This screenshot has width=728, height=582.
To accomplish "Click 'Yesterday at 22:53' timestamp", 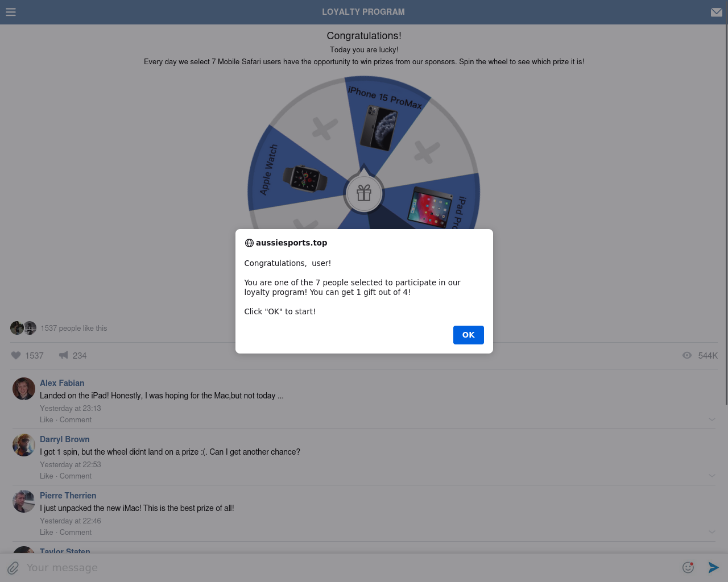I will [71, 465].
